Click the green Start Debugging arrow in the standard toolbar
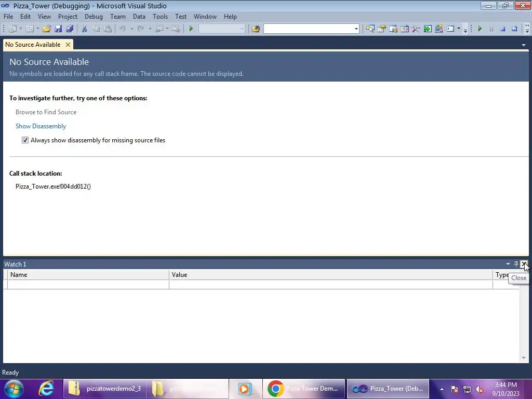Image resolution: width=532 pixels, height=399 pixels. click(191, 29)
